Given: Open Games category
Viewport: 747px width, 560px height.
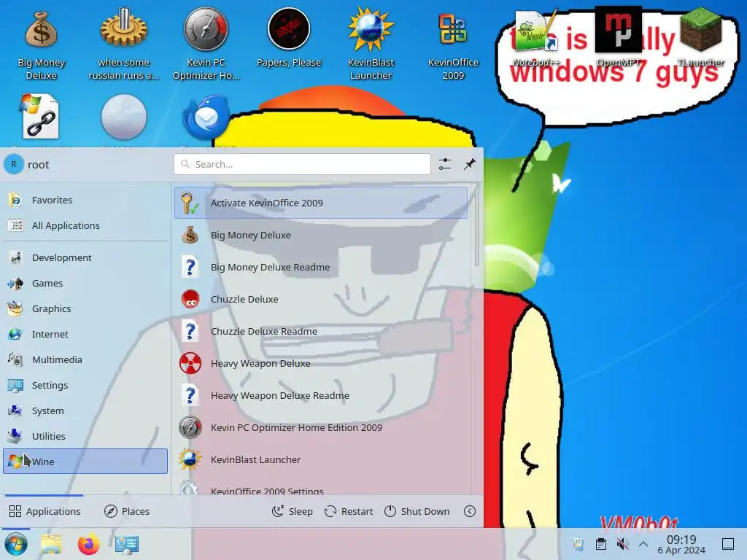Looking at the screenshot, I should click(86, 284).
